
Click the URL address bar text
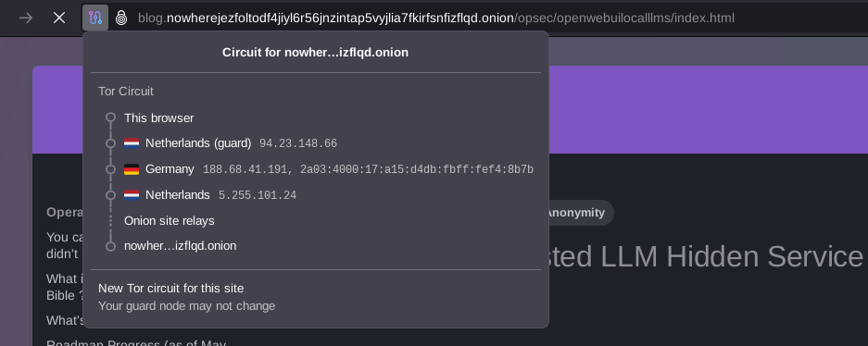point(436,19)
